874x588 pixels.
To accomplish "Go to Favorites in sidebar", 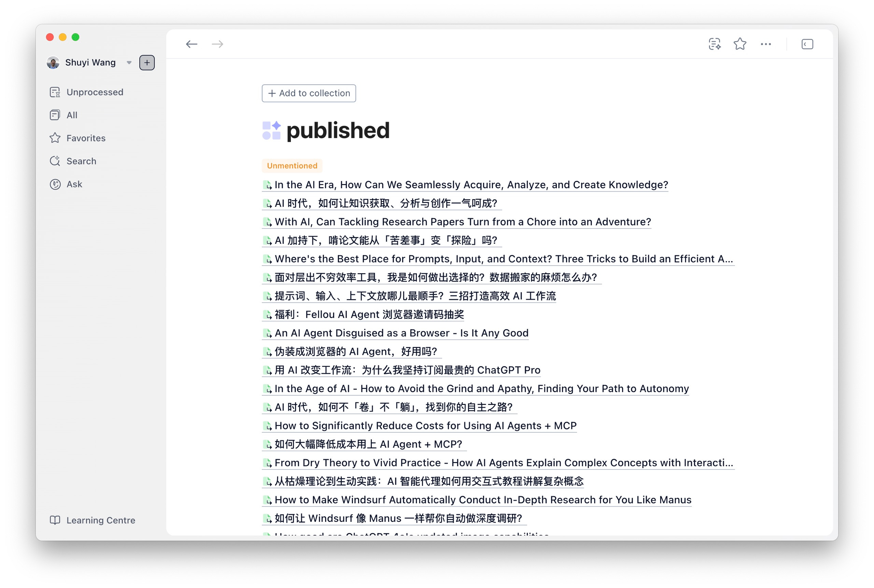I will [85, 138].
